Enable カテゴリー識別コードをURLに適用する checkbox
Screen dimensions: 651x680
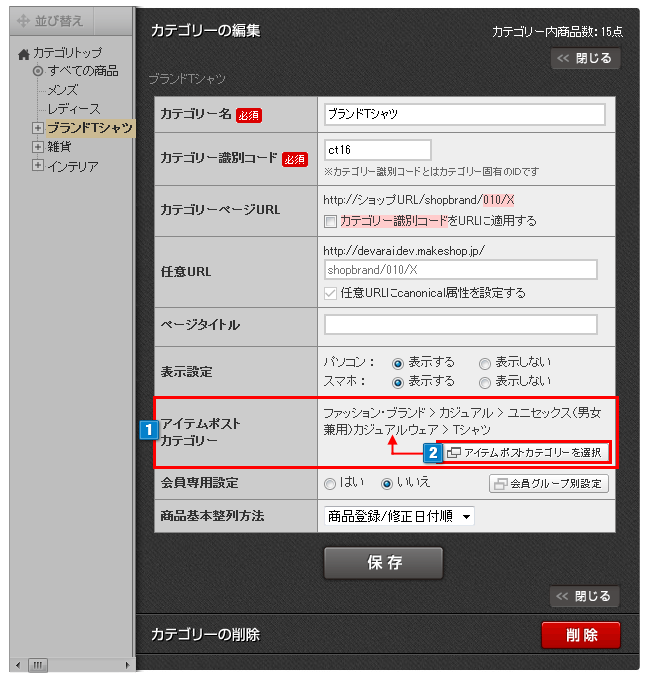(x=330, y=220)
